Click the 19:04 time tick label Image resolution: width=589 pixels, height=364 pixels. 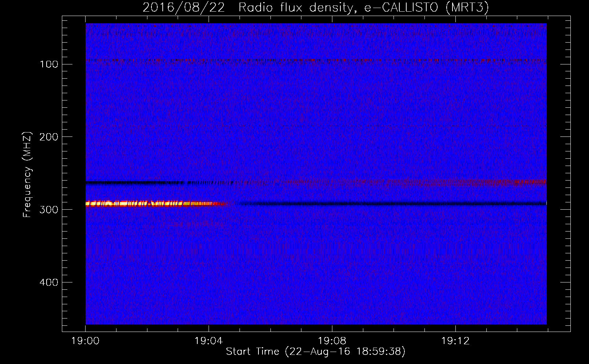209,341
